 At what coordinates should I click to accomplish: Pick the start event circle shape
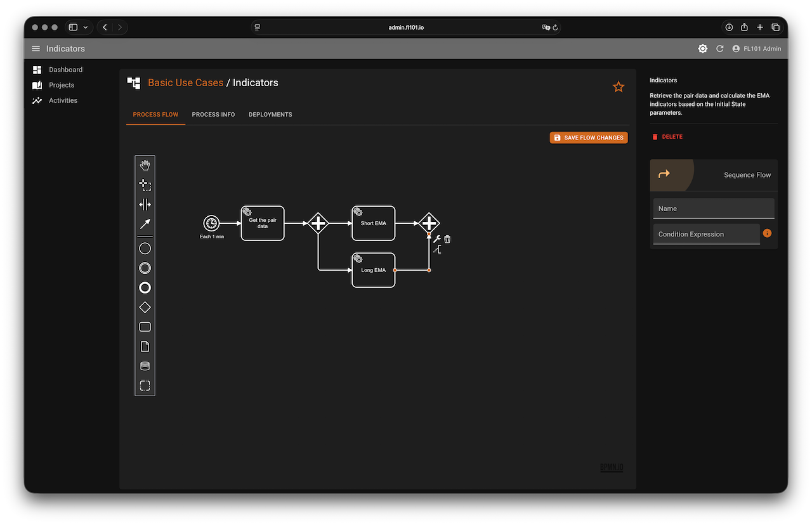click(145, 249)
